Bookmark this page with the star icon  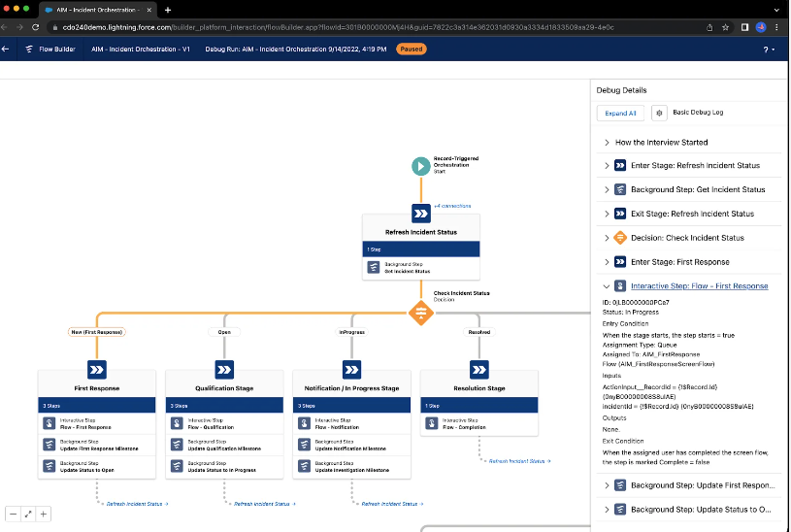[725, 27]
